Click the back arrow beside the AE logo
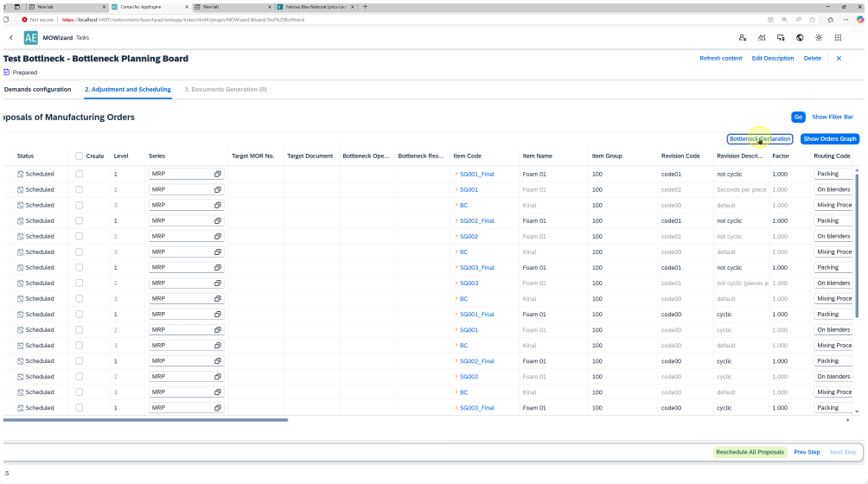Image resolution: width=868 pixels, height=484 pixels. pos(11,37)
